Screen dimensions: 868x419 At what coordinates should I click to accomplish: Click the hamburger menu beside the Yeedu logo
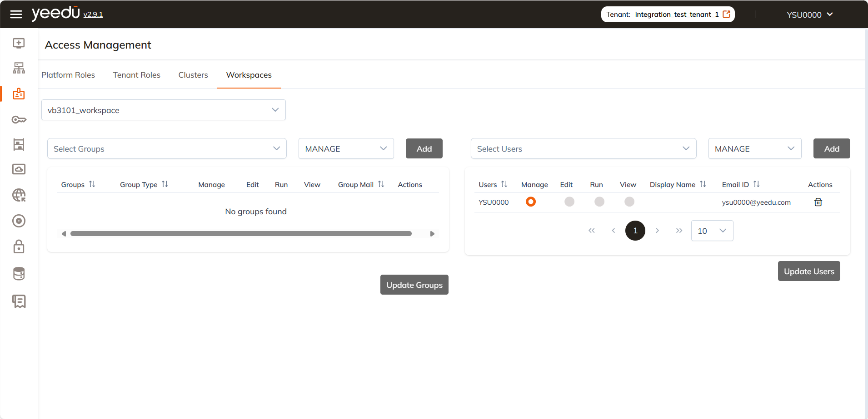(16, 14)
